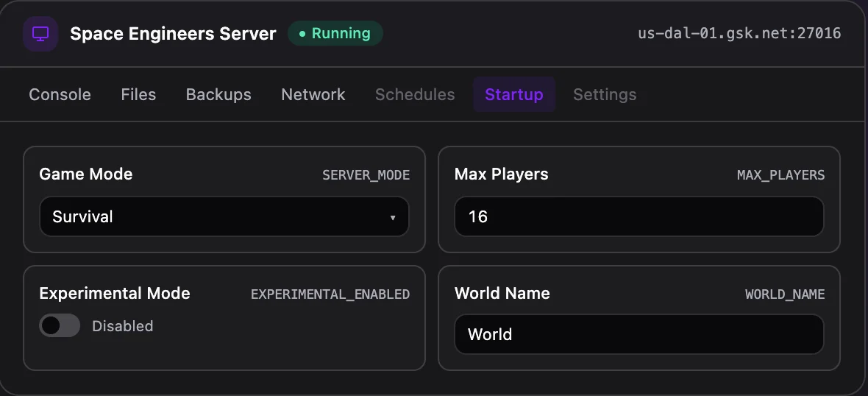Switch to the Settings tab
The image size is (868, 396).
605,95
